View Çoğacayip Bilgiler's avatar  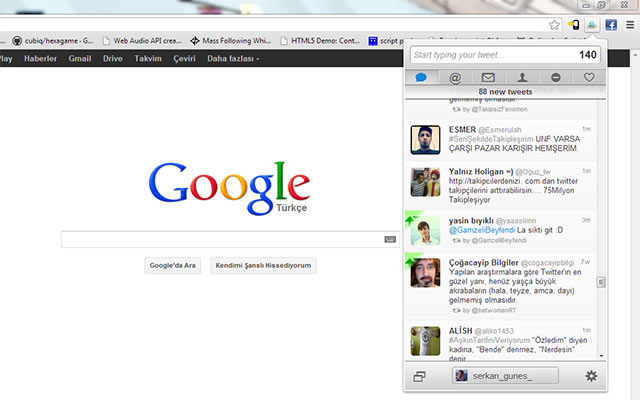[425, 273]
